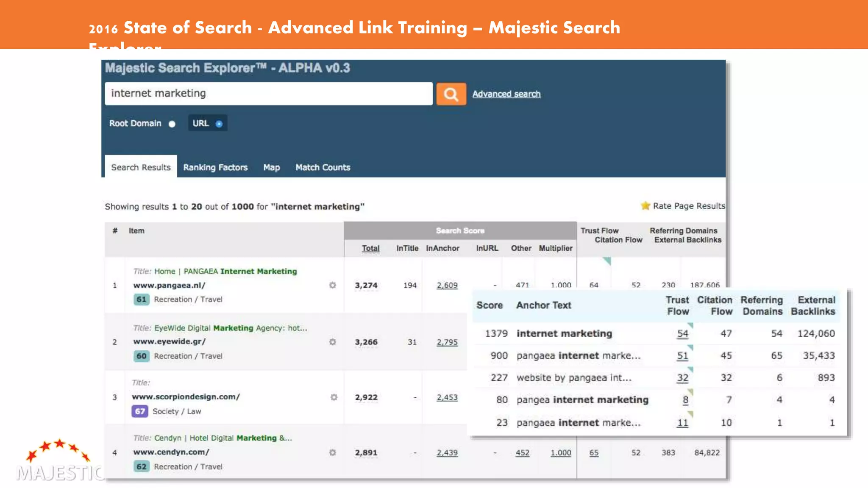Click the InAnchor value 2,439
The width and height of the screenshot is (868, 488).
point(447,453)
